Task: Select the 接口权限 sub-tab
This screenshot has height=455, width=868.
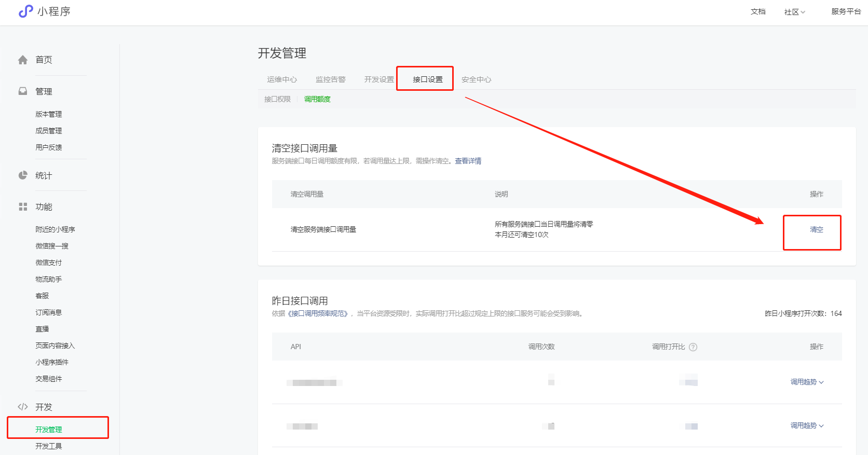Action: pyautogui.click(x=277, y=99)
